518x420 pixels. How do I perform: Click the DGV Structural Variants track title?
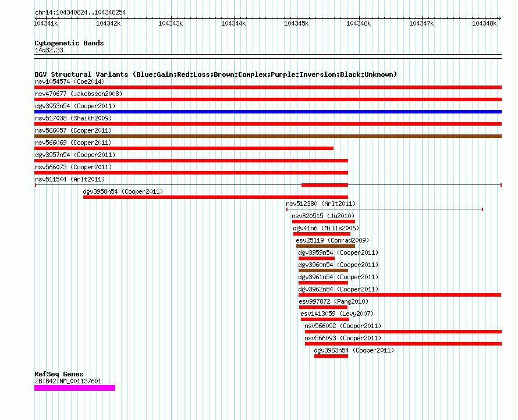click(216, 74)
